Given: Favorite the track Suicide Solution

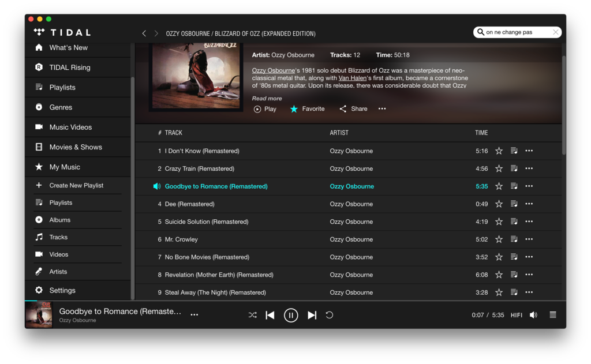Looking at the screenshot, I should coord(499,222).
